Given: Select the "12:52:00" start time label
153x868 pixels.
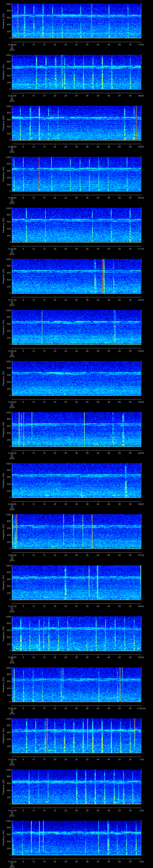Looking at the screenshot, I should point(12,351).
